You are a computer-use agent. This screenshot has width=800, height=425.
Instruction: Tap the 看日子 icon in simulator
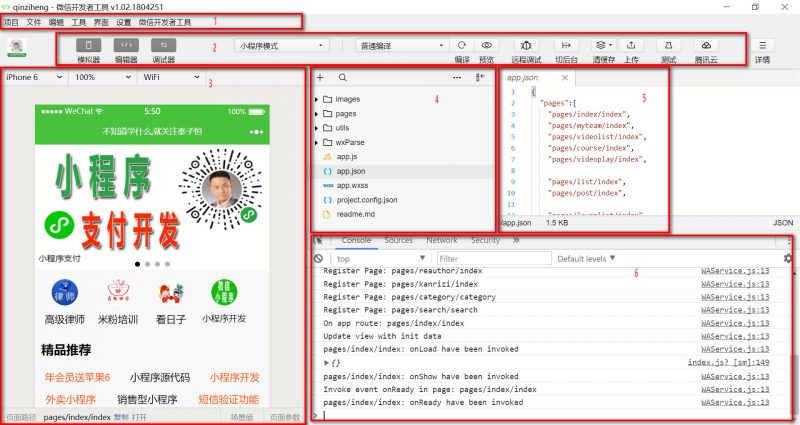(171, 292)
